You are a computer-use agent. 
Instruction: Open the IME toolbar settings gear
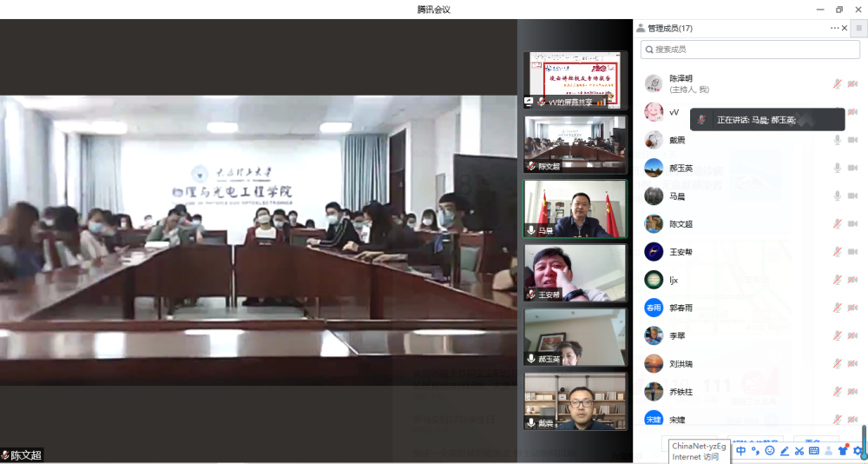[858, 451]
